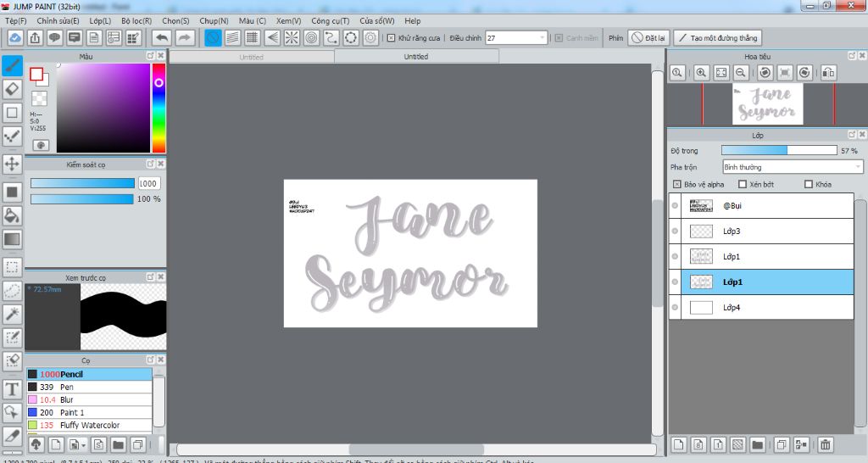Enable the crisscross grid snap guide
Viewport: 868px width, 463px height.
(x=253, y=37)
